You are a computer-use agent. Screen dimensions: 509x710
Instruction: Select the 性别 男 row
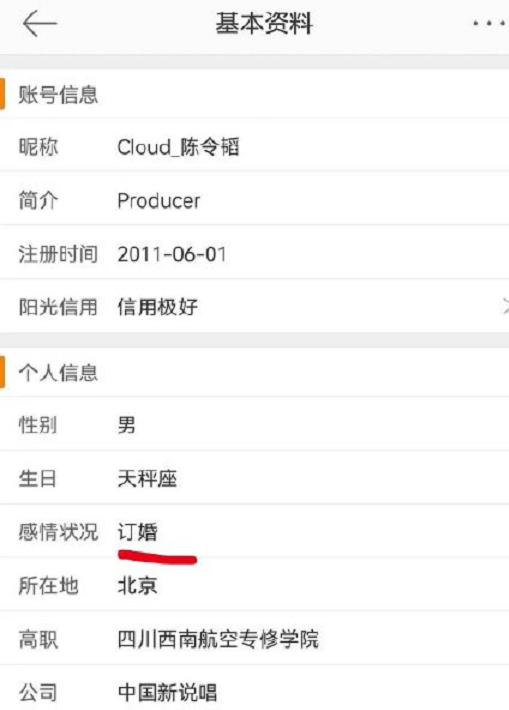click(254, 424)
